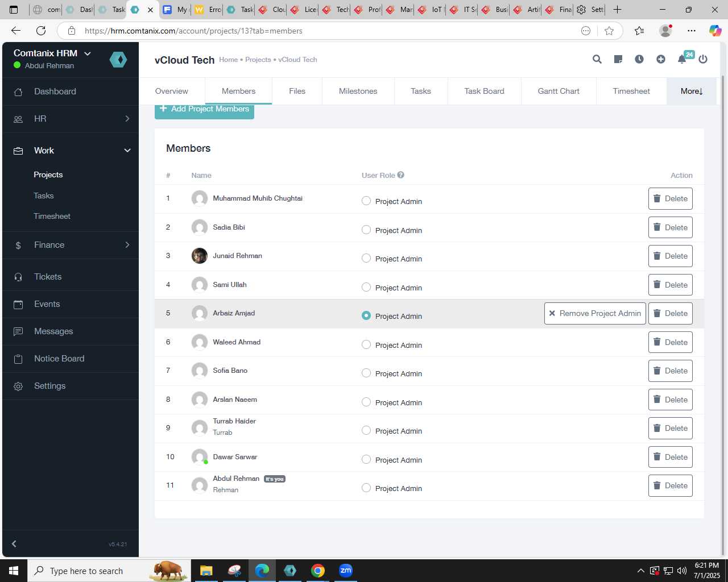Select Project Admin radio for Sami Ullah
The image size is (728, 582).
(366, 287)
